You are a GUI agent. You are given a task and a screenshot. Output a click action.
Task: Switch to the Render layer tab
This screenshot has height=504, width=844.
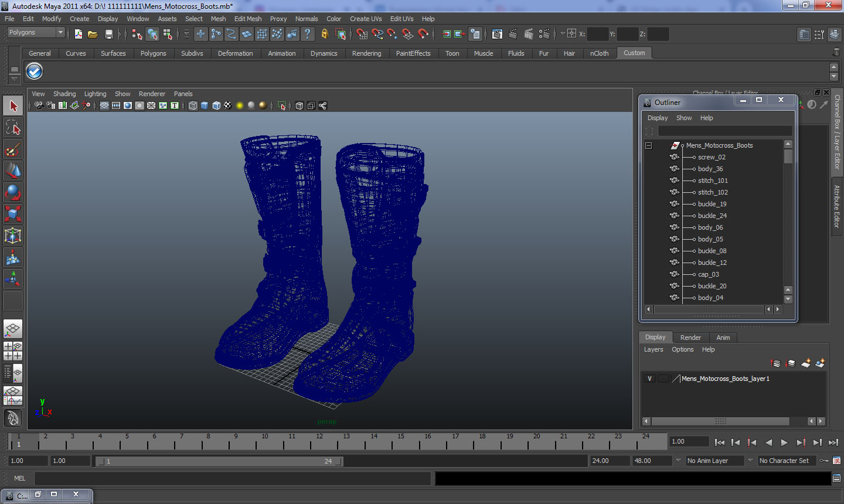click(690, 338)
